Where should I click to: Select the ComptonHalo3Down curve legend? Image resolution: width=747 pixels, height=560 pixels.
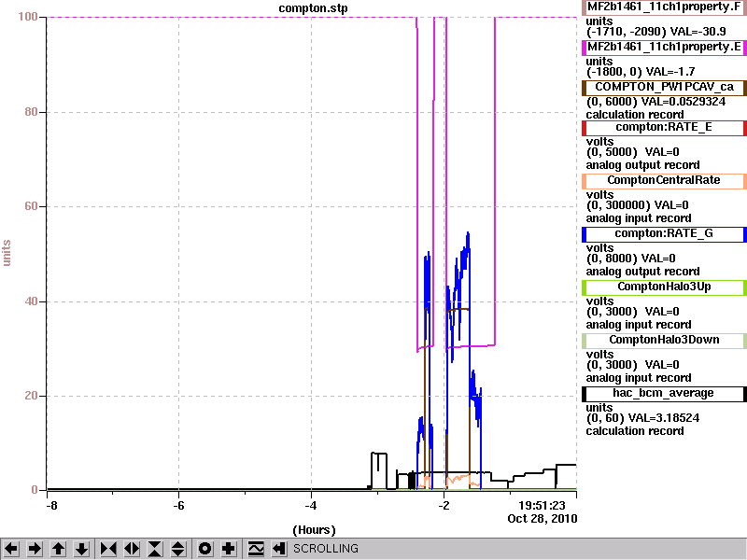point(664,340)
